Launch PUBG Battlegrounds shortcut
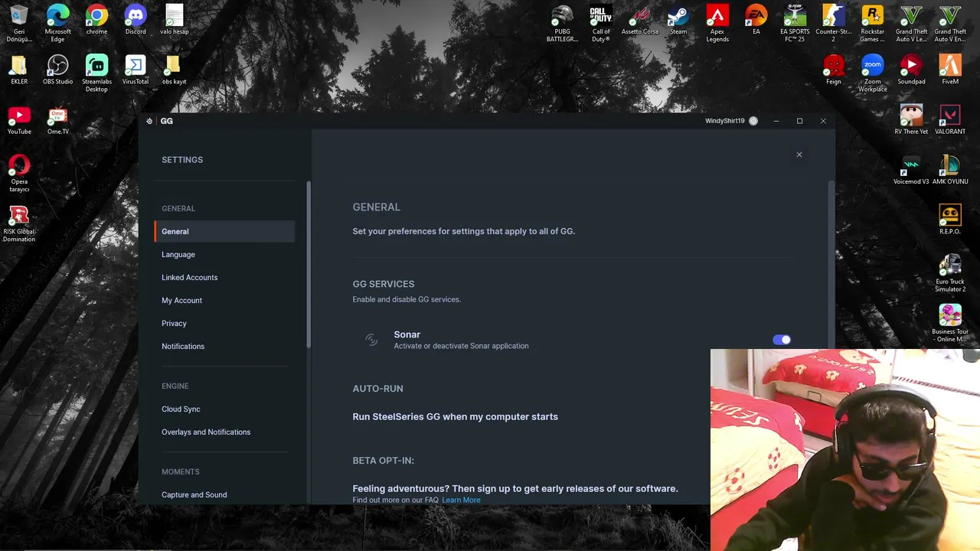This screenshot has height=551, width=980. click(x=563, y=24)
